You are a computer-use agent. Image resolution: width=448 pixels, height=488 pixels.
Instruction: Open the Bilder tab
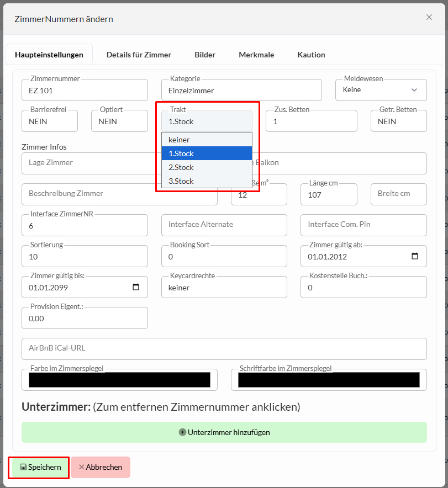click(x=205, y=55)
